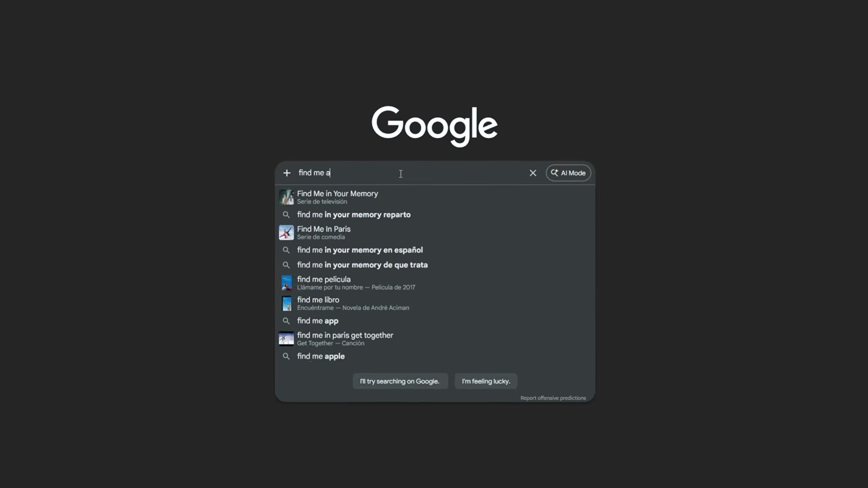Open AI Mode
This screenshot has width=868, height=488.
point(568,173)
